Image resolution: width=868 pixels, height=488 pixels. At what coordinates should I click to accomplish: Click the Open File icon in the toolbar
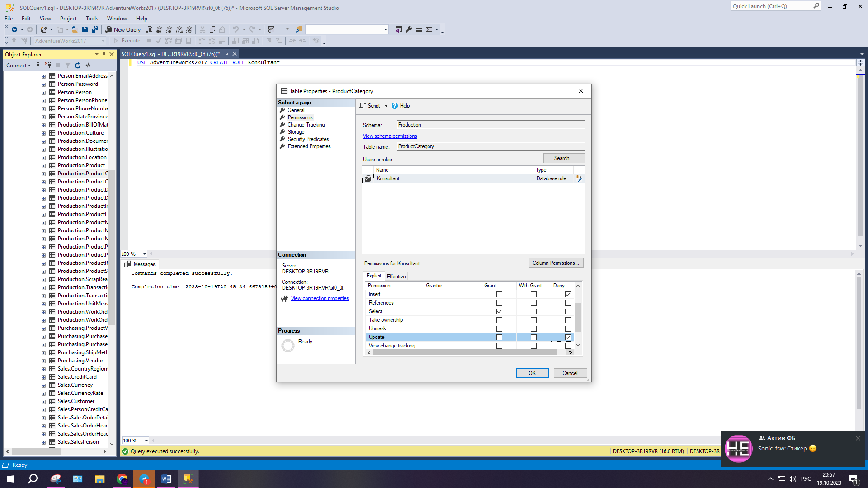coord(75,29)
